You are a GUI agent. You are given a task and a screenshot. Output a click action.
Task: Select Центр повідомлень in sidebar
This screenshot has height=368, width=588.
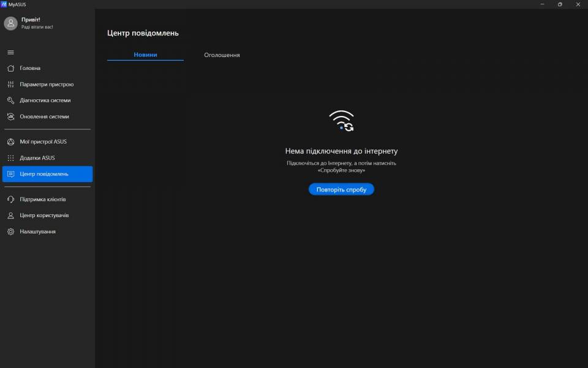point(47,174)
